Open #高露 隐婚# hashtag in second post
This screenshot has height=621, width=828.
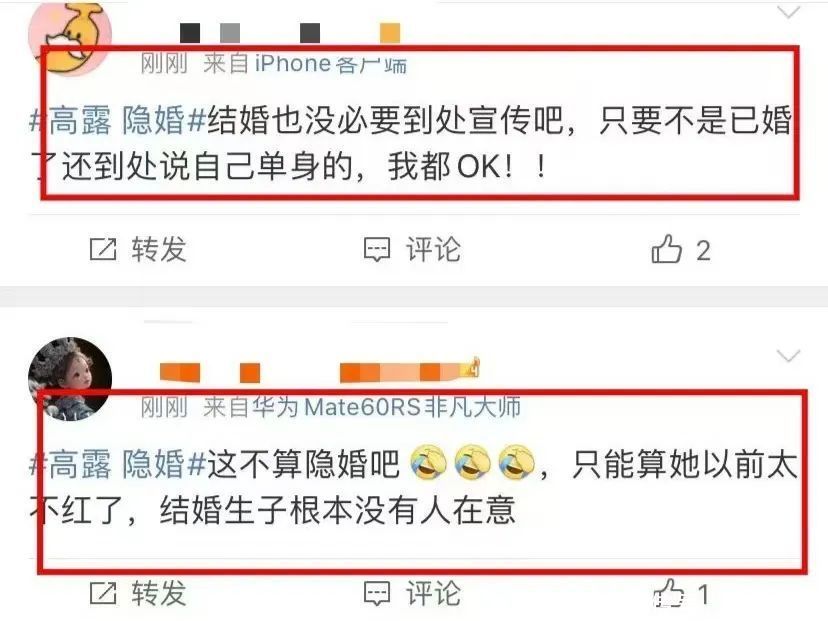tap(117, 464)
